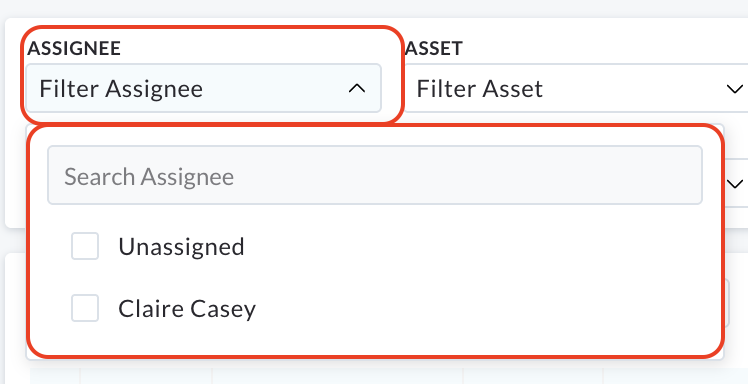Screen dimensions: 748x384
Task: Open the Filter Asset dropdown
Action: tap(575, 88)
